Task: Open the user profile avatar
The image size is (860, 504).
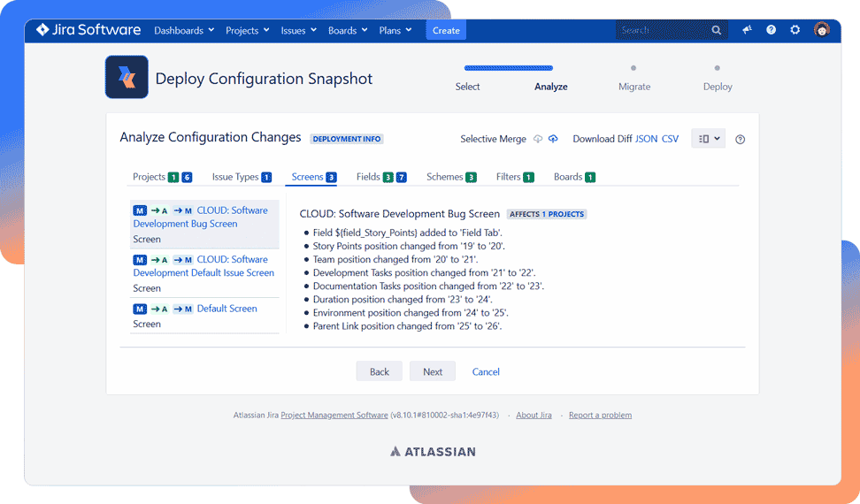Action: coord(821,30)
